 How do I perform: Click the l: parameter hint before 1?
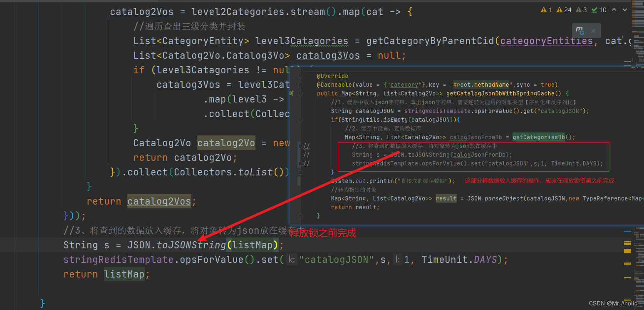tap(398, 260)
